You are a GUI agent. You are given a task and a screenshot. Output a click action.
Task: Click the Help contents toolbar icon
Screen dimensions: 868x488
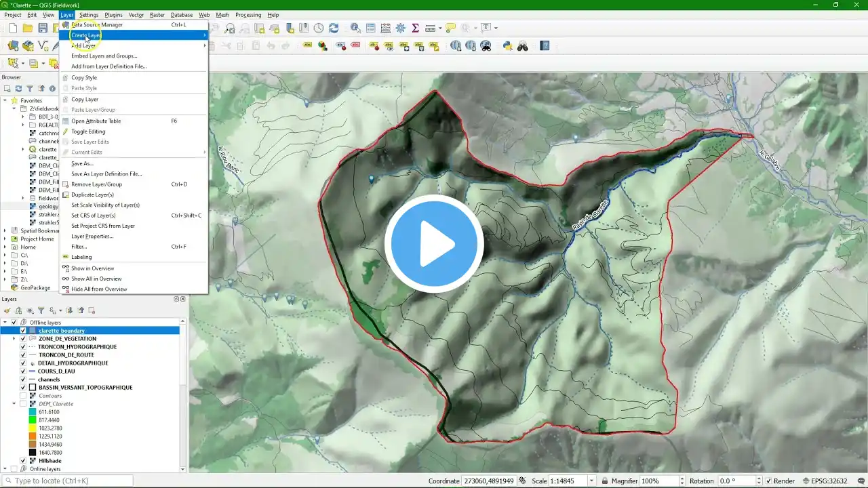(x=545, y=46)
